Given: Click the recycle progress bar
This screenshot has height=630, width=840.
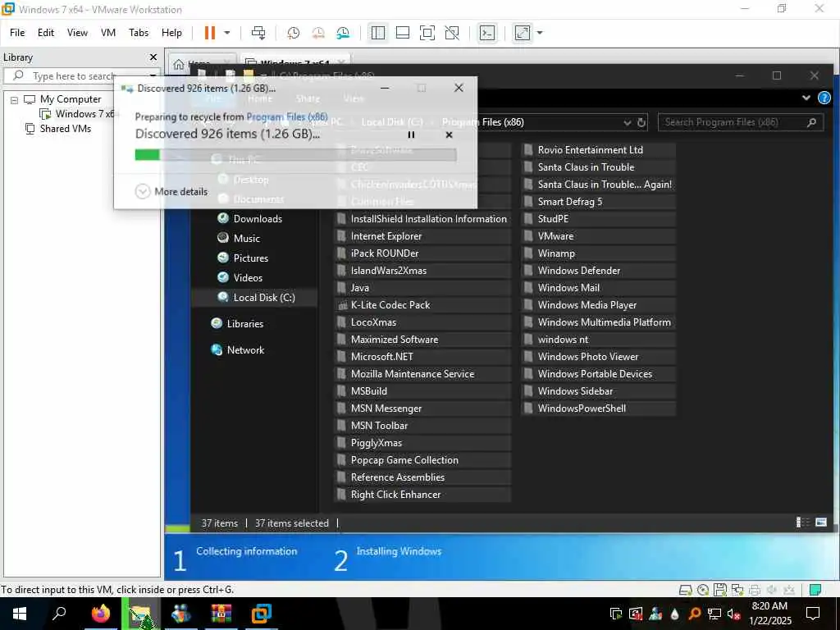Looking at the screenshot, I should pos(295,155).
